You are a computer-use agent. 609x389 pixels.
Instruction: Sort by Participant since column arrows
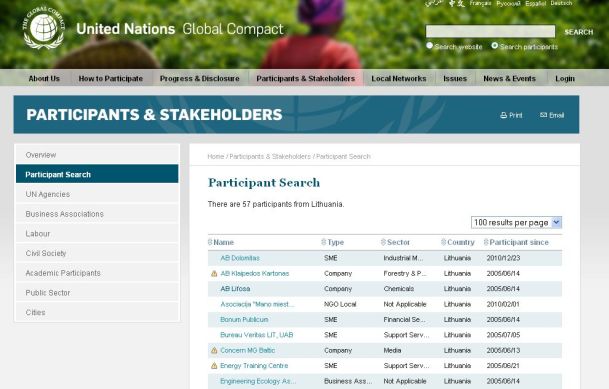tap(486, 242)
